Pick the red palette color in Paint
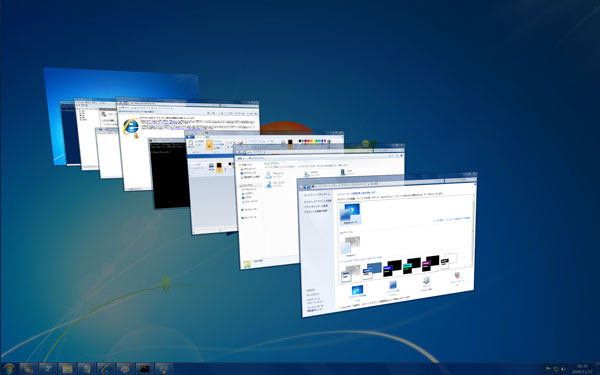Screen dimensions: 600x375 pos(308,142)
